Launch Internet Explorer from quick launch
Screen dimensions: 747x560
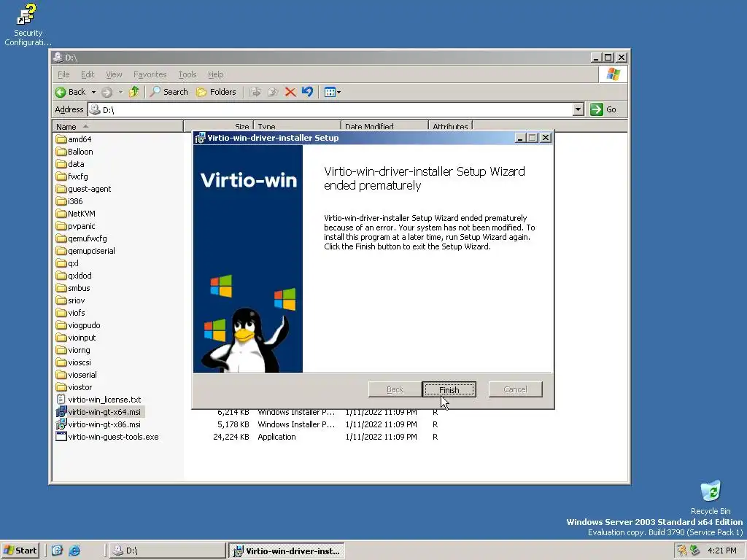(x=74, y=551)
